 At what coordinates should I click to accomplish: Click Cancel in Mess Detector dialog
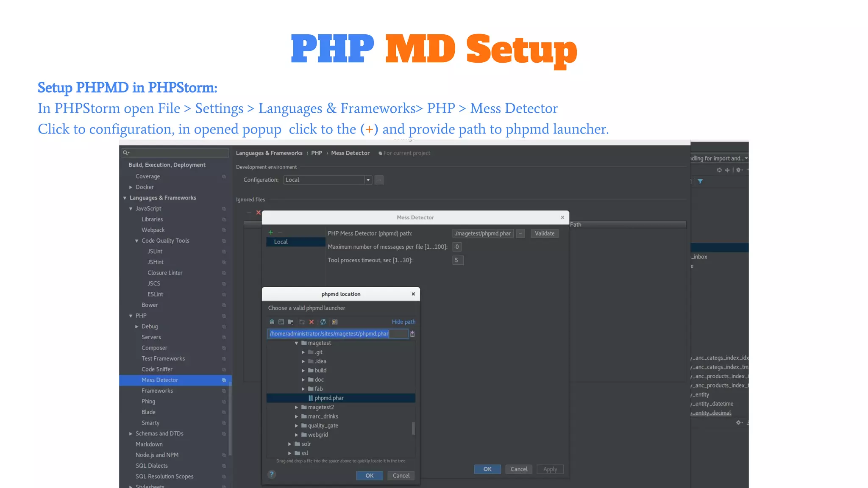[519, 469]
